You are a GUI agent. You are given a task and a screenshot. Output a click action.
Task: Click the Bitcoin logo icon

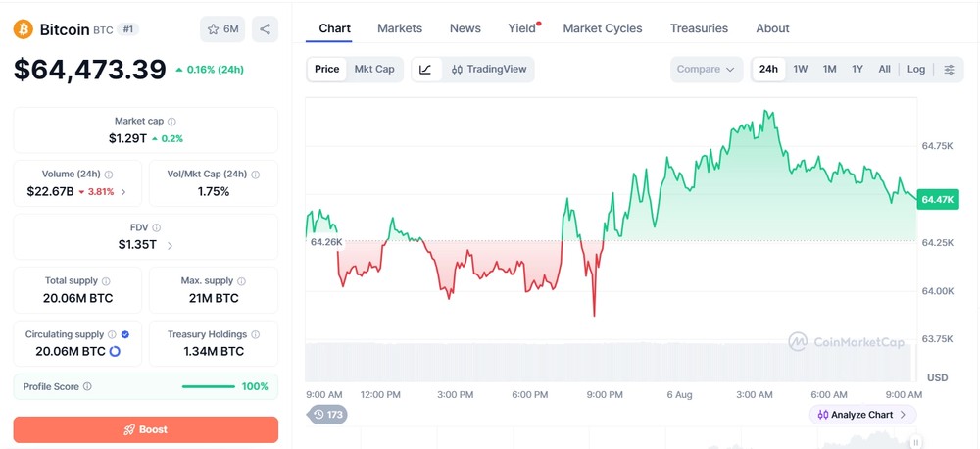24,29
